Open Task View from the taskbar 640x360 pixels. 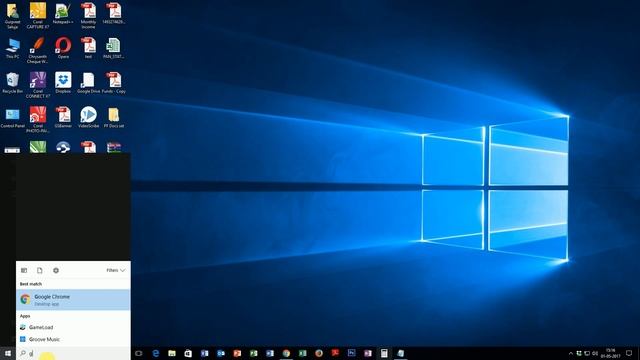139,353
